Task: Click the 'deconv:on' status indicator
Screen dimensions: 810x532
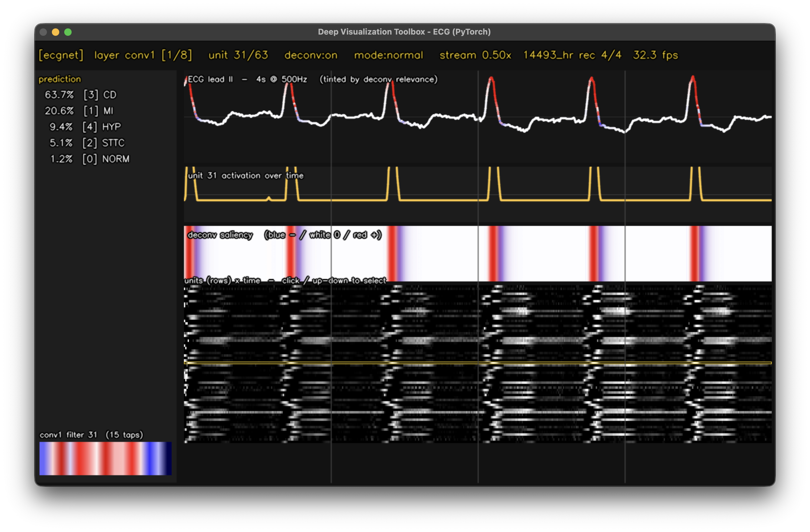Action: tap(311, 55)
